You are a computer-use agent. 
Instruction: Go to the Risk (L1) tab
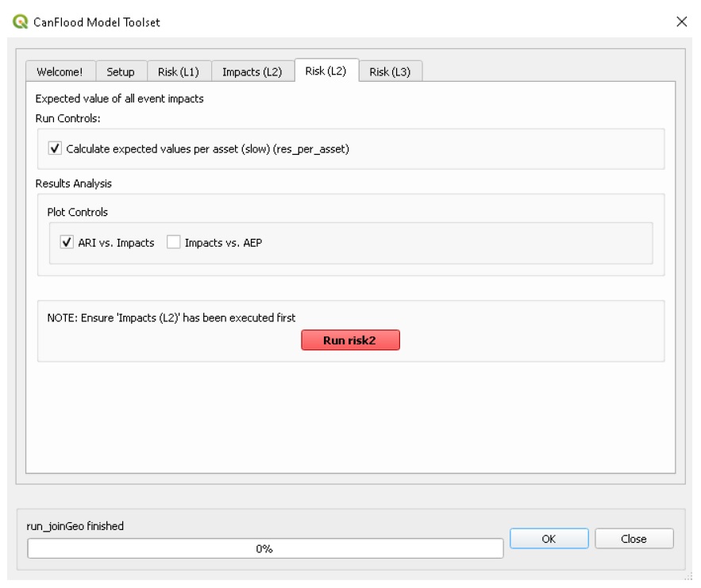coord(179,72)
